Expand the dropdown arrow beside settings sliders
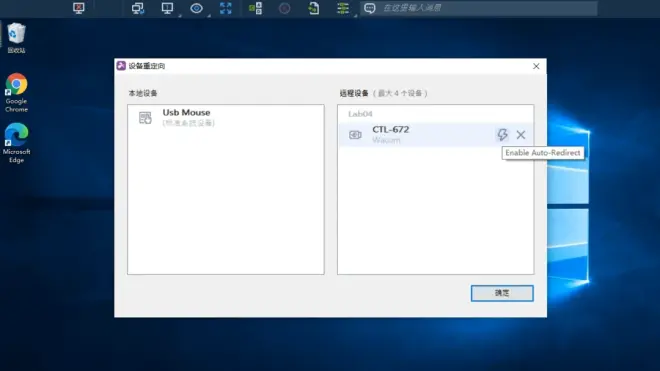Screen dimensions: 660x371 point(355,15)
